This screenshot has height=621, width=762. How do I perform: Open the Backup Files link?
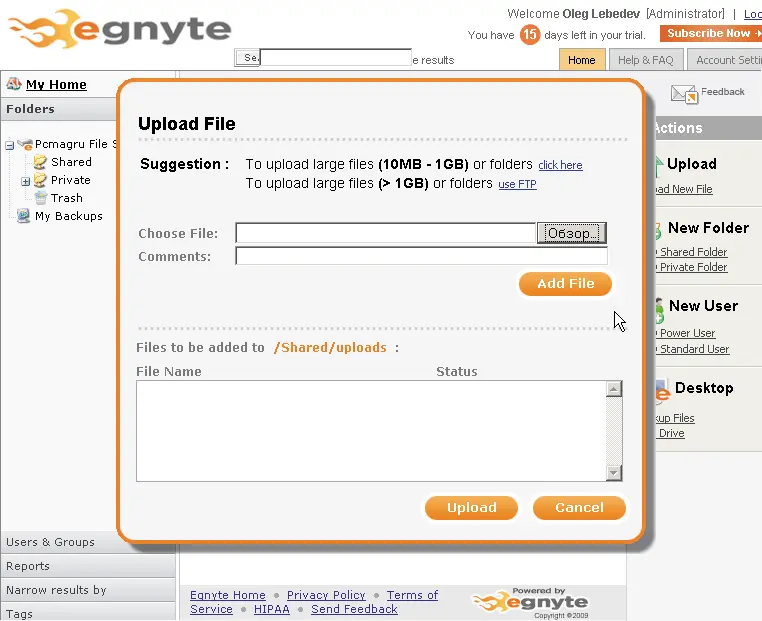(x=675, y=418)
